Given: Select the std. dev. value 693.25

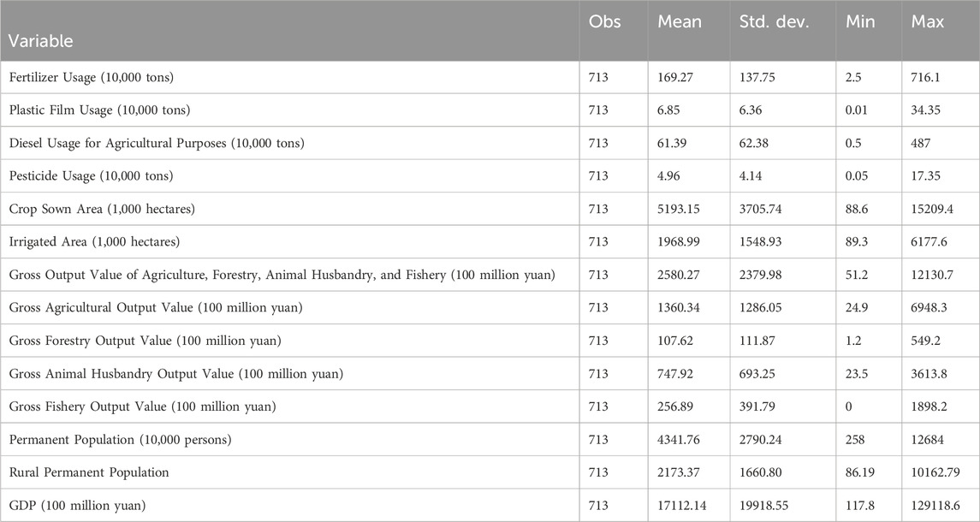Looking at the screenshot, I should pos(757,374).
